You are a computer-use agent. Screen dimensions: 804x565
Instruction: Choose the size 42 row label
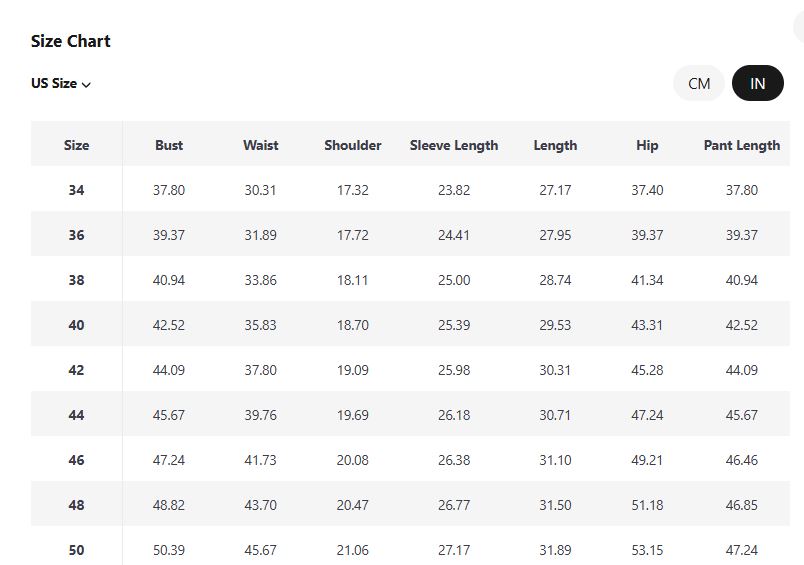coord(76,370)
